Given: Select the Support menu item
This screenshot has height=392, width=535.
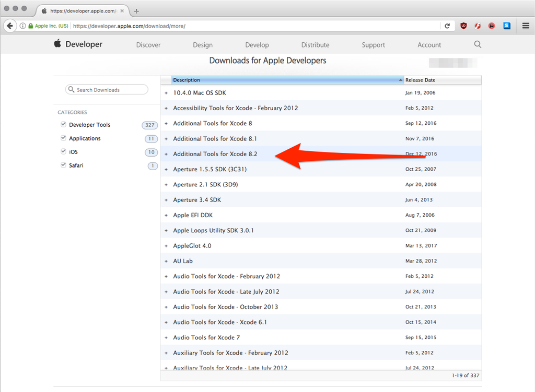Looking at the screenshot, I should coord(373,45).
